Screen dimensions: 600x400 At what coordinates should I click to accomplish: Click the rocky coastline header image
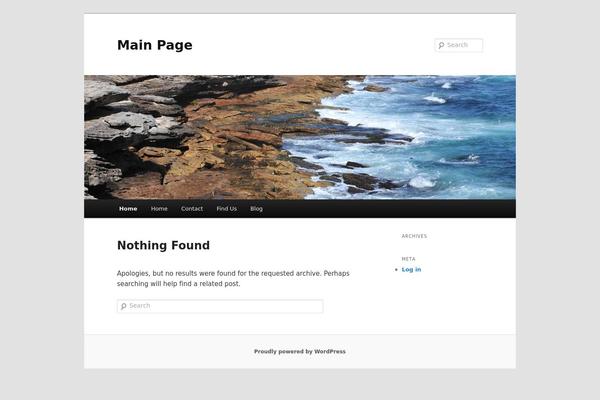tap(300, 137)
